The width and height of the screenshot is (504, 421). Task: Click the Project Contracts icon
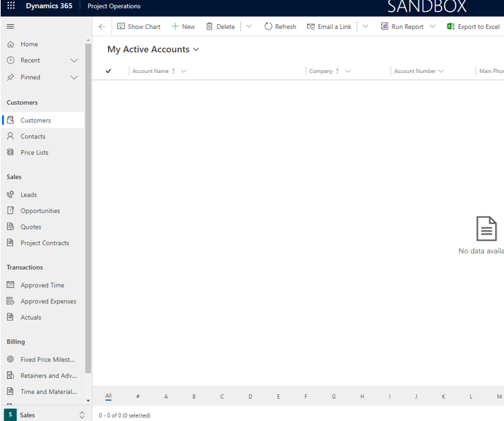tap(10, 243)
